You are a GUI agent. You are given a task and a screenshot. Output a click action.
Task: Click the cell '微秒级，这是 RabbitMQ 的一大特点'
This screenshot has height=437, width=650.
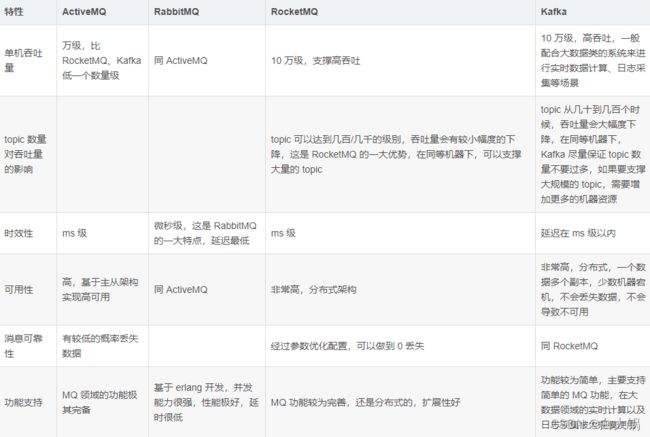click(x=205, y=233)
